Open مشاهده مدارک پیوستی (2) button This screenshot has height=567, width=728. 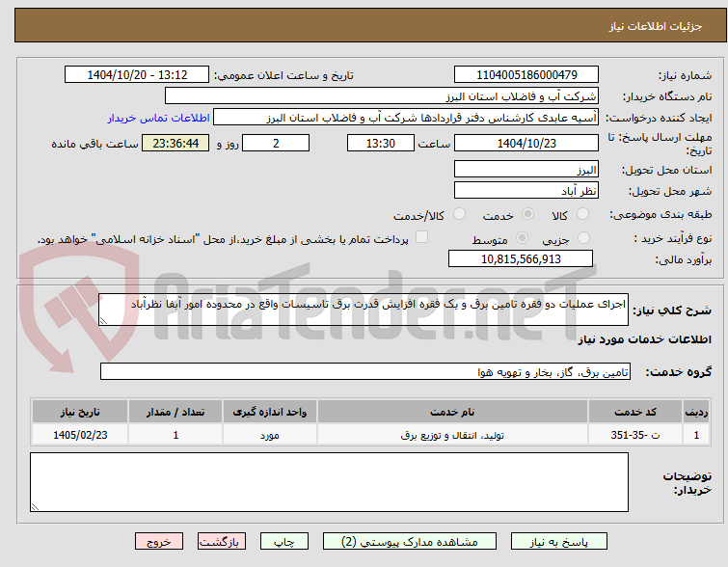[410, 542]
